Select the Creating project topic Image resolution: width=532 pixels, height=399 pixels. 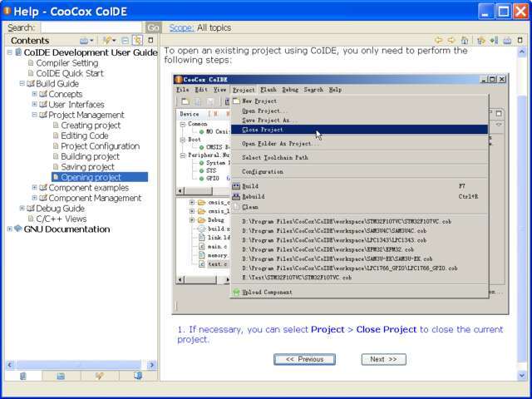[91, 126]
